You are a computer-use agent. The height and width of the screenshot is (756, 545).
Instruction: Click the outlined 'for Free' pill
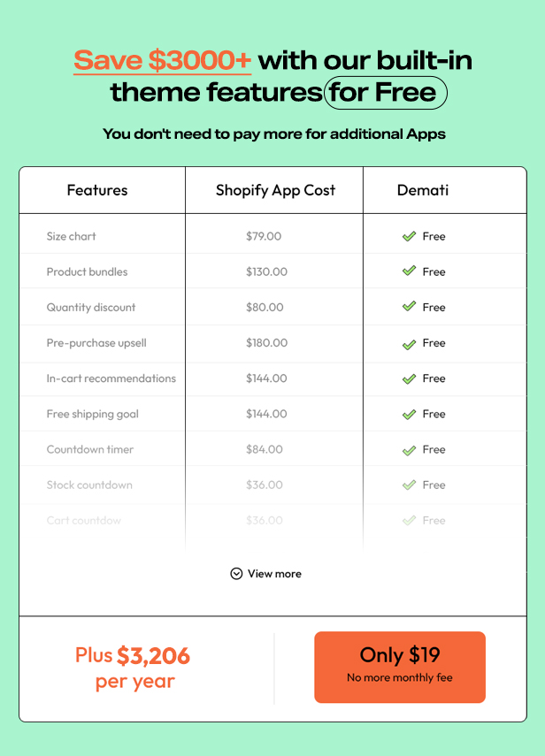[x=386, y=93]
